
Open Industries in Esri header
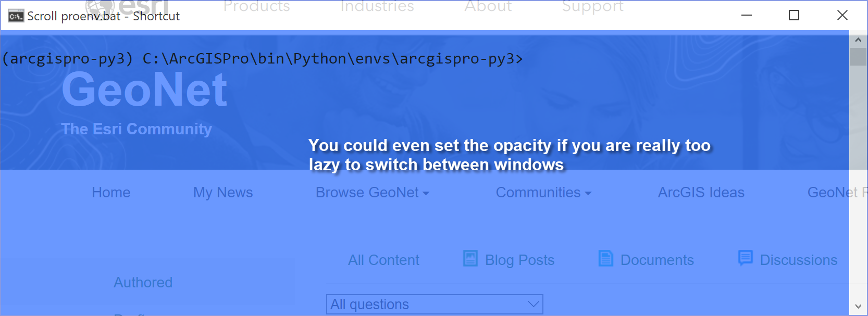point(377,6)
